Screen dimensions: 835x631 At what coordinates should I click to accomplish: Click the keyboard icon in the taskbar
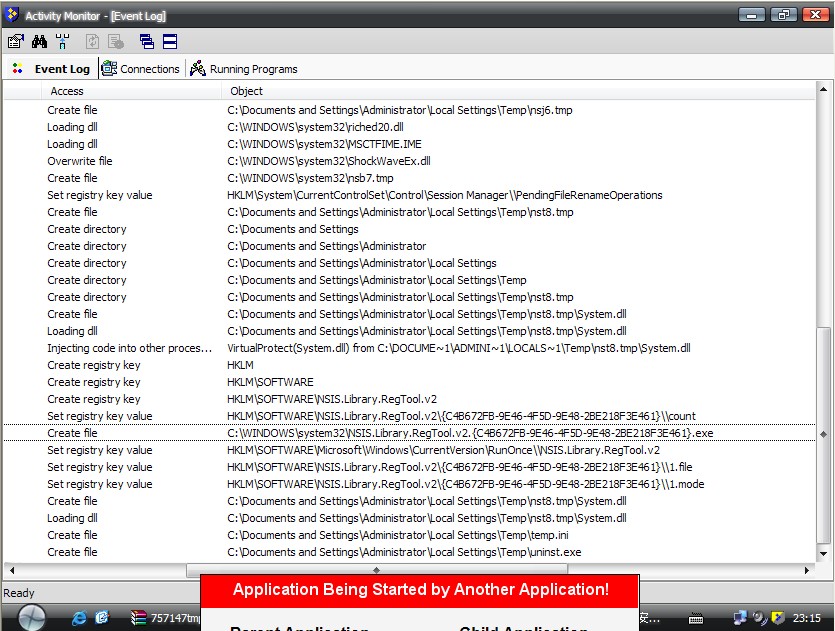pos(695,618)
